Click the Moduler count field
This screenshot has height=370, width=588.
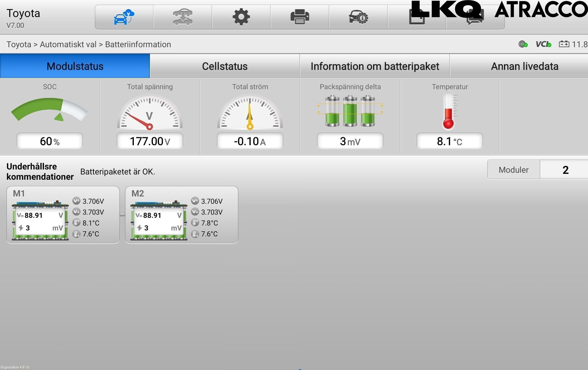pos(565,170)
